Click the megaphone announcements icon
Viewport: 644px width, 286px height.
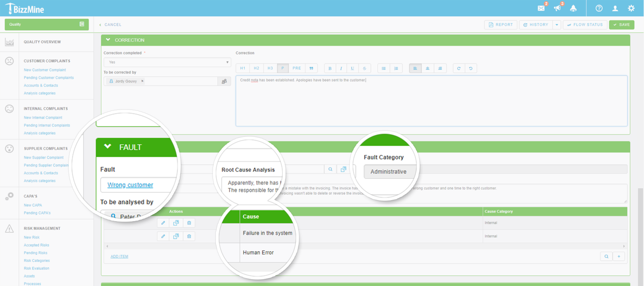[x=557, y=8]
